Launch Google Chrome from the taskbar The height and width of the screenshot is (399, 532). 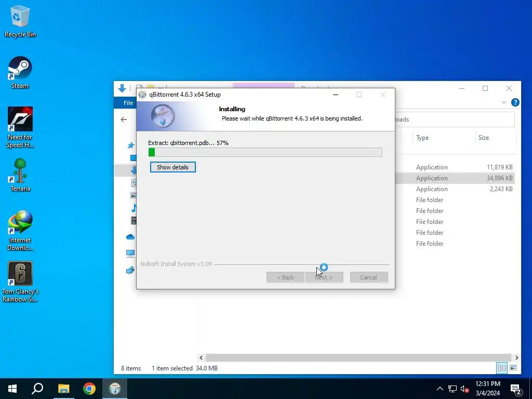(89, 389)
